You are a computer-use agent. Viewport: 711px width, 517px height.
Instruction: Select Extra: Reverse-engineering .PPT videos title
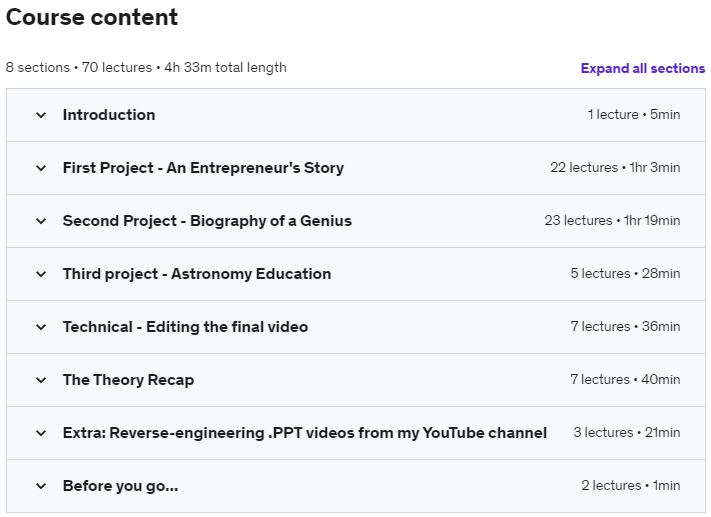coord(305,433)
